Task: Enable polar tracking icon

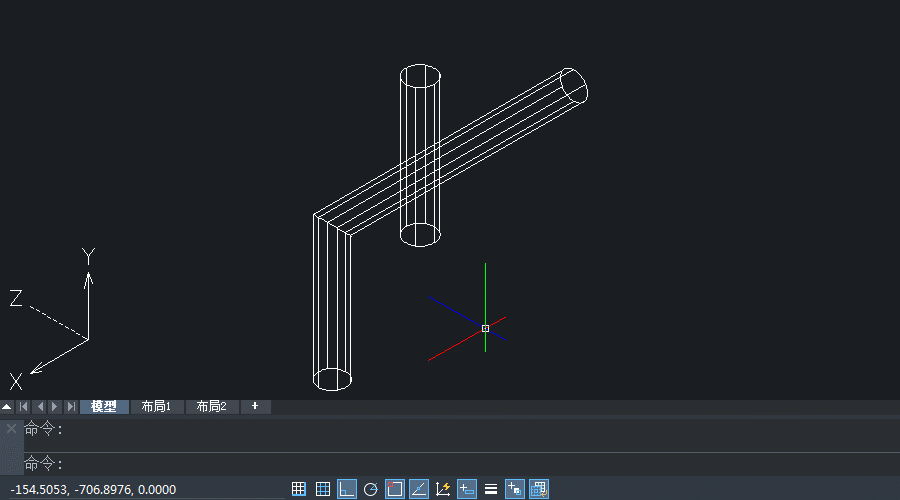Action: click(x=371, y=489)
